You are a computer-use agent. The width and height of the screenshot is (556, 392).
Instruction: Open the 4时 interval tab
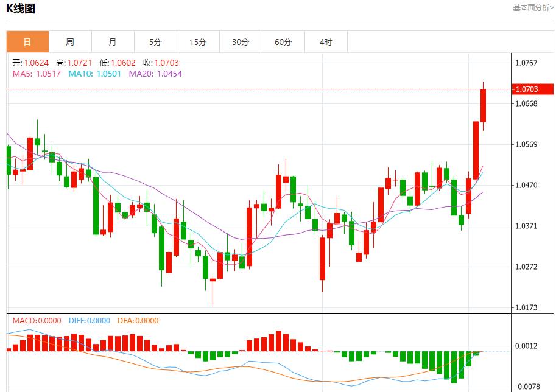click(x=326, y=42)
